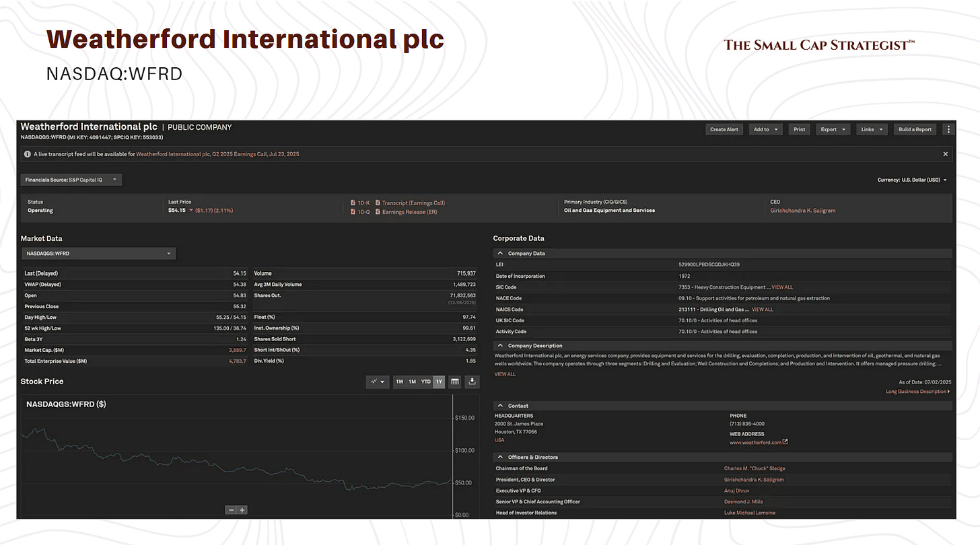This screenshot has width=980, height=545.
Task: Click the Build a Report button
Action: click(x=915, y=129)
